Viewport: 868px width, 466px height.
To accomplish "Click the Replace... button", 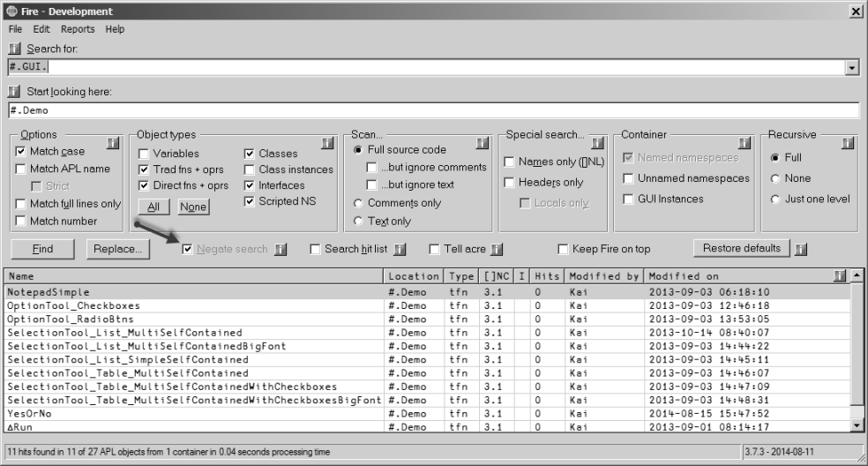I will pos(117,250).
